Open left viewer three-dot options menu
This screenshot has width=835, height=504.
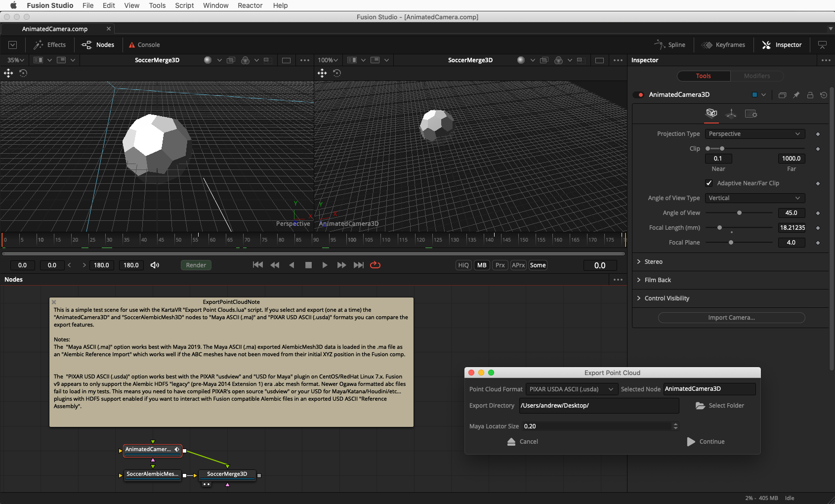click(x=305, y=60)
